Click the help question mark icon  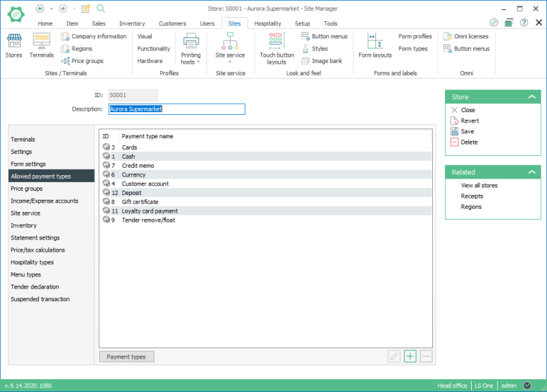[x=524, y=23]
